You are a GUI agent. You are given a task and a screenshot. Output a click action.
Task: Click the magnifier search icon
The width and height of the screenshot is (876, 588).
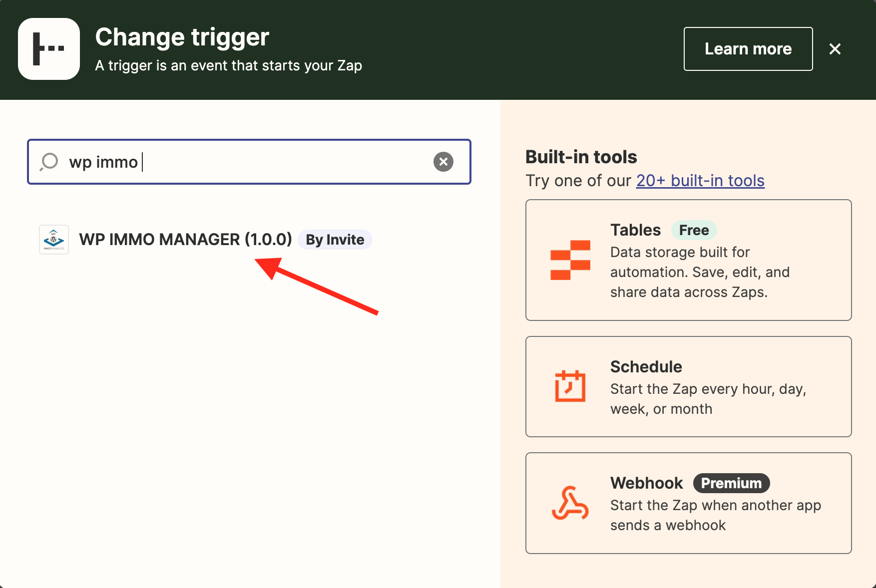[49, 162]
